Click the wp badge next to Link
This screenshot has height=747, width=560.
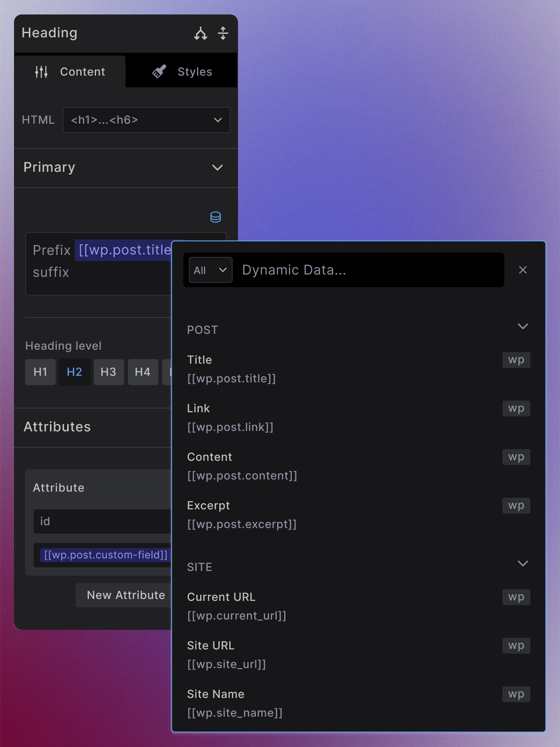516,409
